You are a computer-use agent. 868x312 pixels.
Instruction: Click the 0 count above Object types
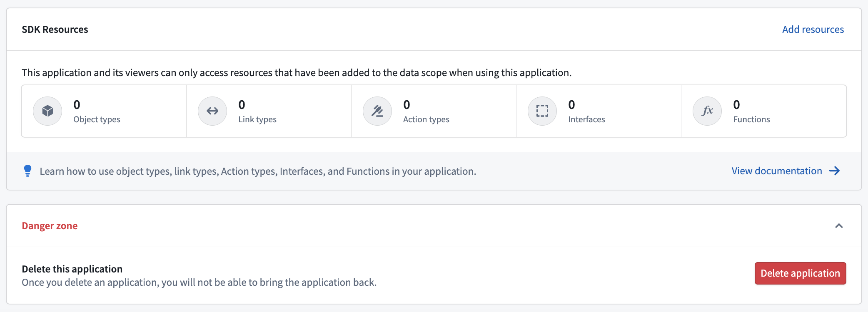click(77, 105)
